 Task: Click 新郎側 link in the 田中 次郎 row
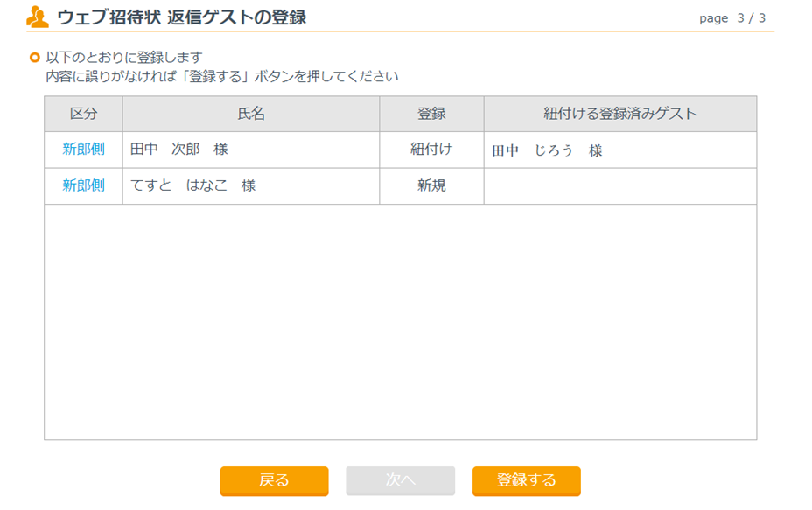pos(83,150)
